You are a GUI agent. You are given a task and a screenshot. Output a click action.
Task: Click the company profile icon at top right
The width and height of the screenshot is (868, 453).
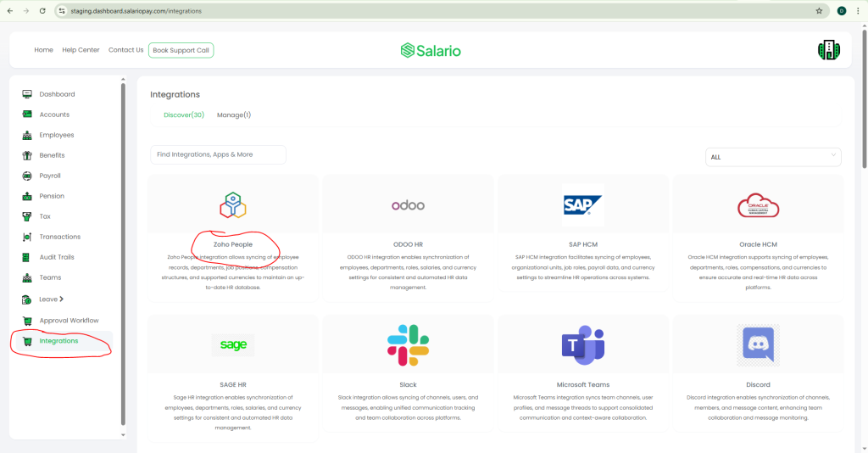coord(828,51)
